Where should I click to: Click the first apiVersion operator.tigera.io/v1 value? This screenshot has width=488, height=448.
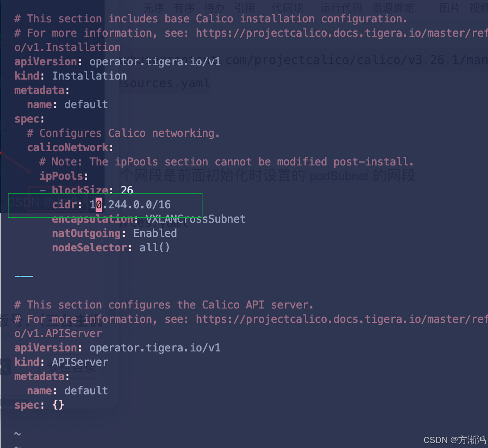[x=155, y=62]
